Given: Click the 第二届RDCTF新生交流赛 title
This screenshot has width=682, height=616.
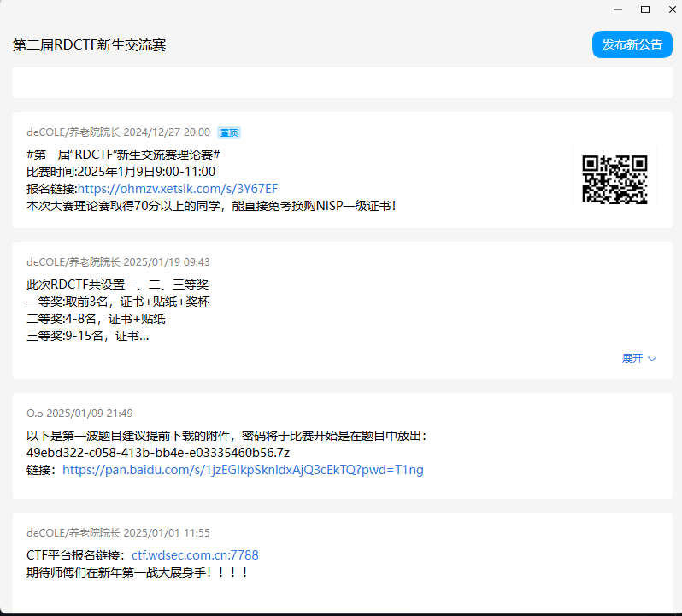Looking at the screenshot, I should pos(89,45).
